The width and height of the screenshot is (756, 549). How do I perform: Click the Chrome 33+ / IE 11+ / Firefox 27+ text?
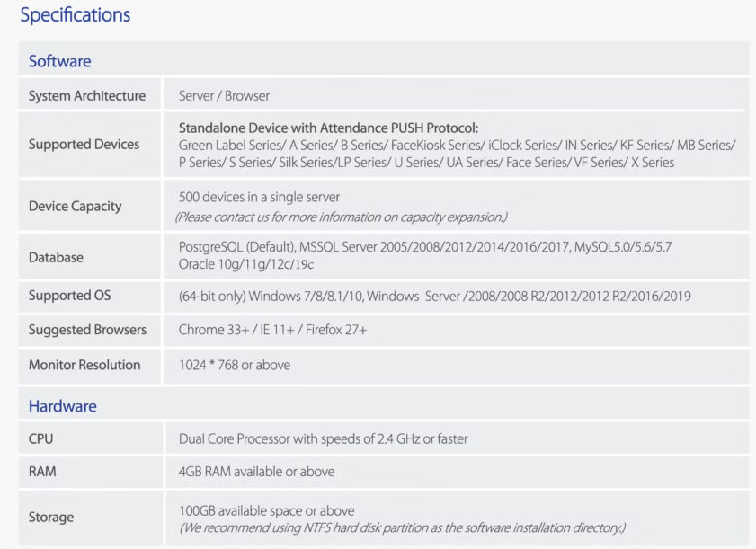272,330
